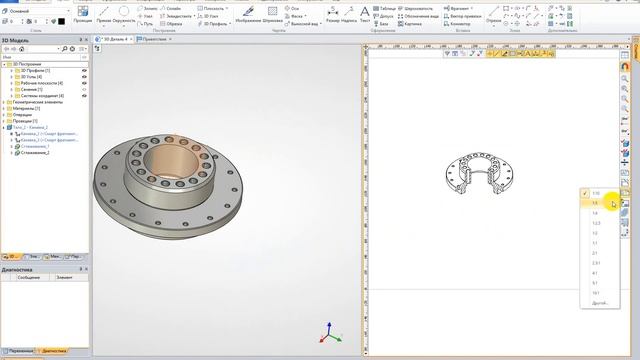Click the black color swatch in layer group

pyautogui.click(x=62, y=21)
